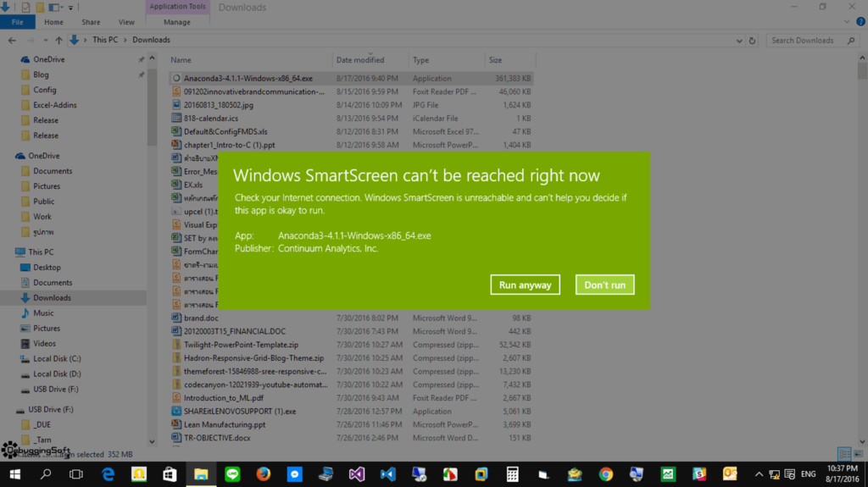
Task: Expand the address bar history dropdown
Action: click(739, 41)
